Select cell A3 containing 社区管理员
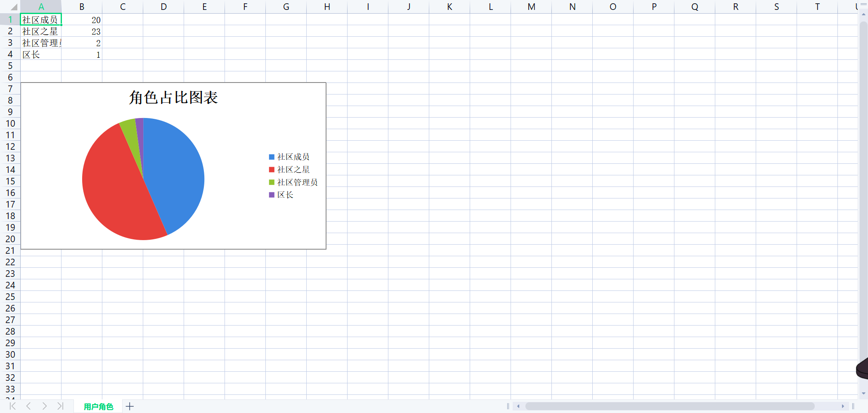 41,42
